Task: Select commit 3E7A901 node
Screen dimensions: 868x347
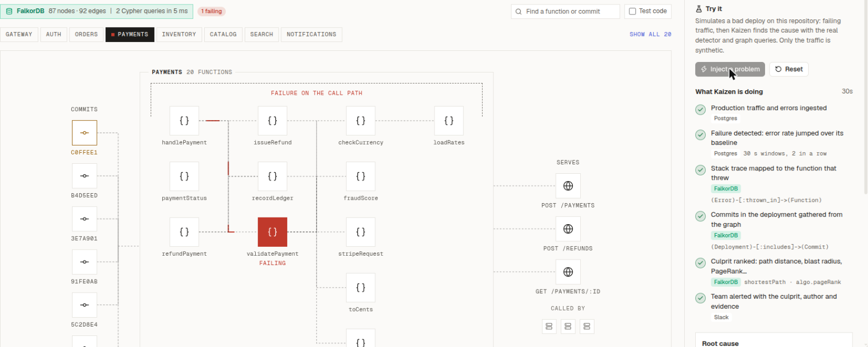Action: [x=85, y=219]
